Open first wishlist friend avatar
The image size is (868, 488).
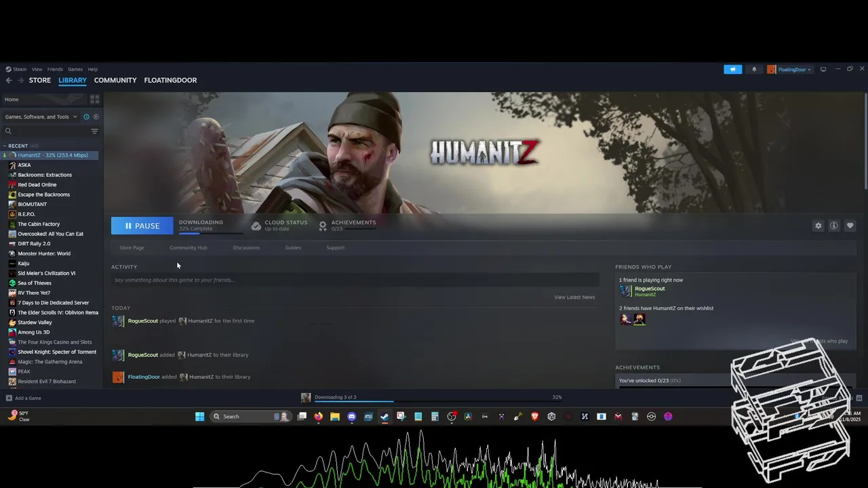click(625, 319)
